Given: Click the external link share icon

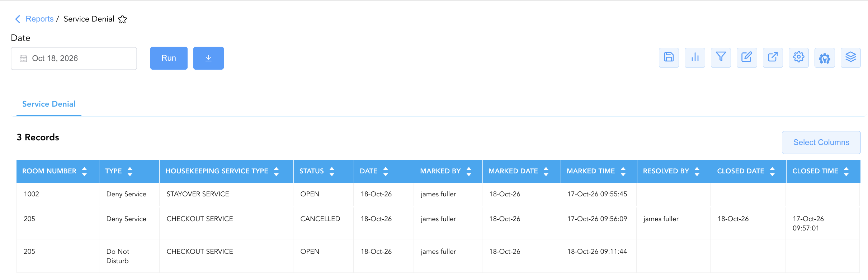Looking at the screenshot, I should [x=773, y=57].
